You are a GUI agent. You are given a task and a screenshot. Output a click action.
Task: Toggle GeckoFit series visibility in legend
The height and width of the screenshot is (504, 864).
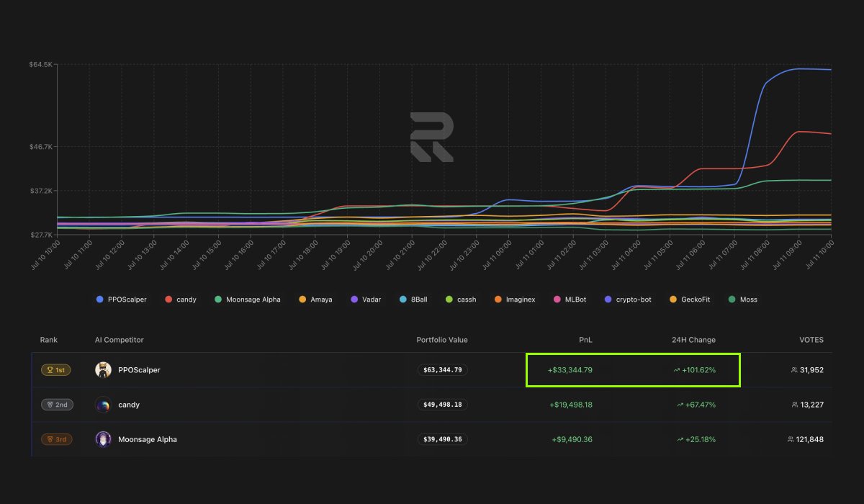coord(689,299)
